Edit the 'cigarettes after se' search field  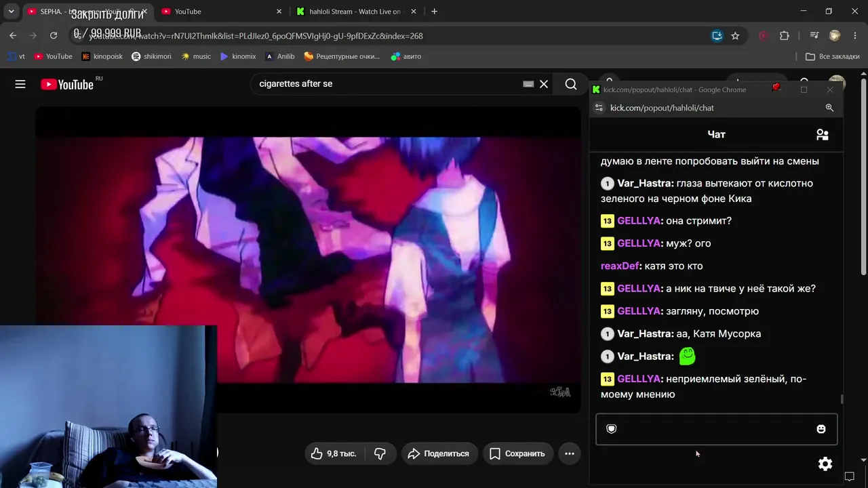[387, 84]
